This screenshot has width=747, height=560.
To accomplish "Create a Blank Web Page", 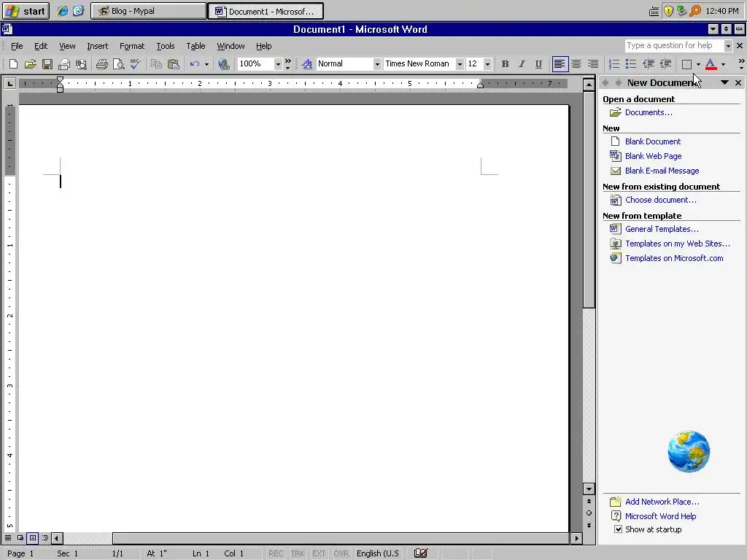I will coord(653,156).
